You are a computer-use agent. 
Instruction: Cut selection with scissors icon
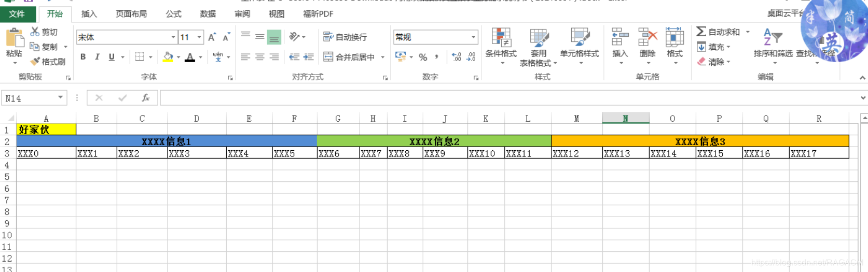35,32
